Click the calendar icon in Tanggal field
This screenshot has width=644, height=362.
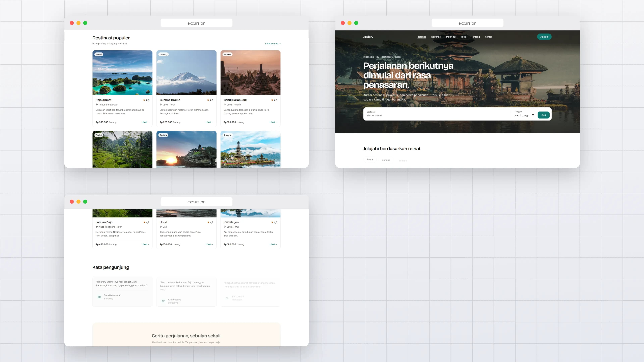pyautogui.click(x=533, y=115)
